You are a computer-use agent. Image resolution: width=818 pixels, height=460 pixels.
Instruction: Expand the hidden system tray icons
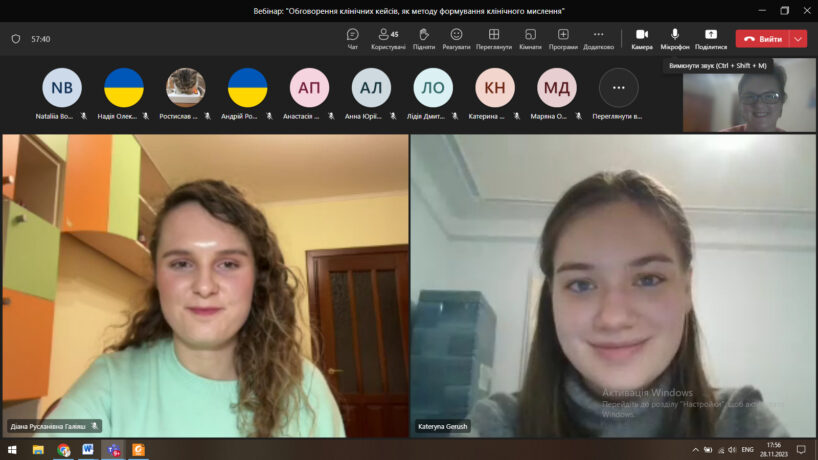coord(696,450)
